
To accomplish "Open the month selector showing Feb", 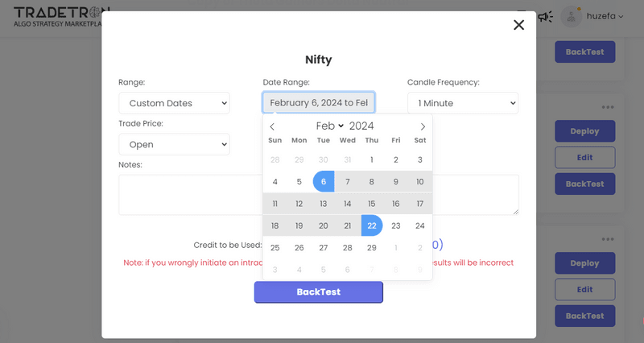I will pos(329,126).
